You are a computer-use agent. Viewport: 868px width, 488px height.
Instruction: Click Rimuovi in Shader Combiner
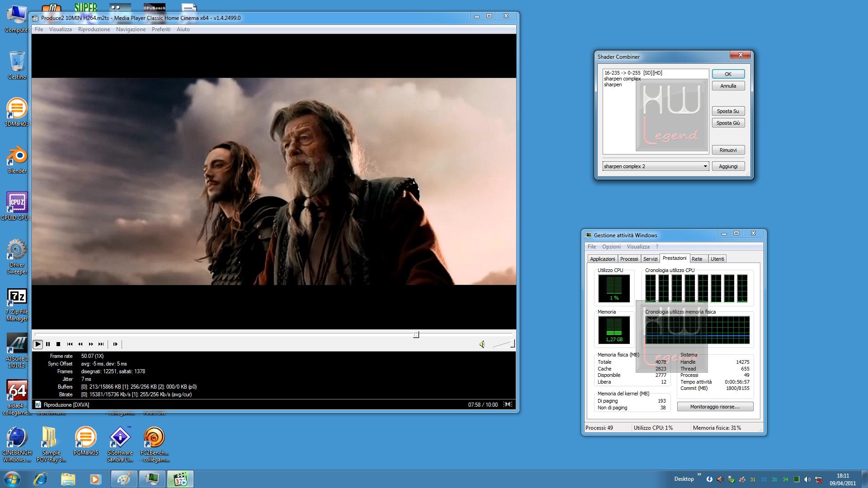click(728, 150)
